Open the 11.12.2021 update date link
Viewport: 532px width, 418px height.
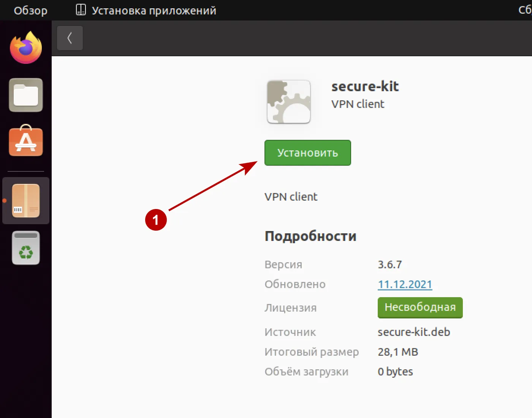point(405,284)
